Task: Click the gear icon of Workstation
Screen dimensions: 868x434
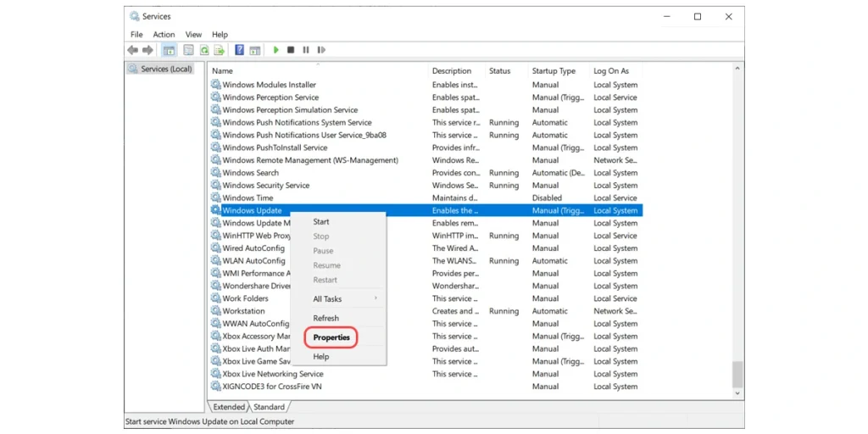Action: tap(216, 310)
